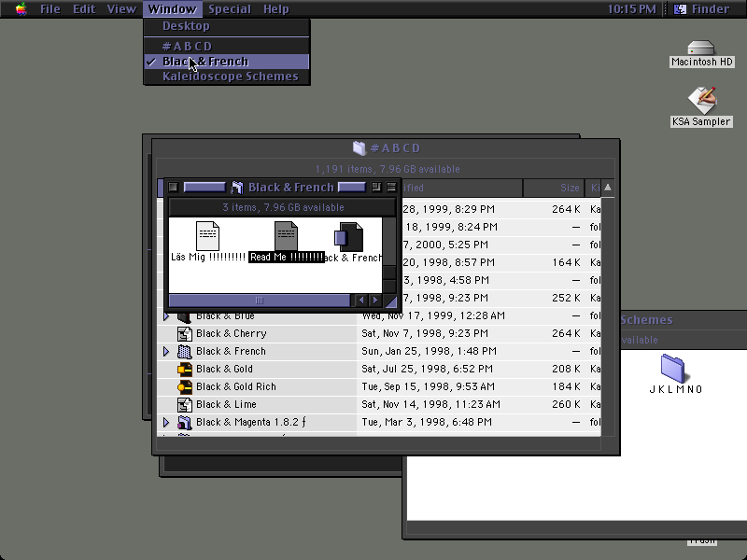Open the Special menu
The height and width of the screenshot is (560, 747).
pos(229,9)
